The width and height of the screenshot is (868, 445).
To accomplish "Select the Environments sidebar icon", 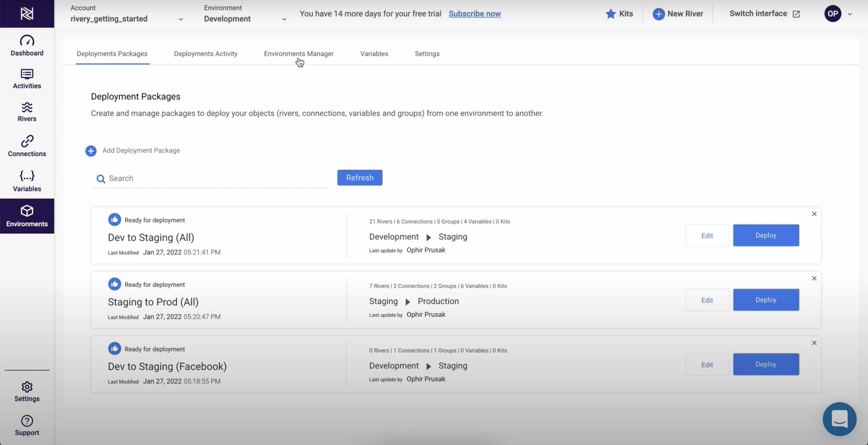I will pyautogui.click(x=27, y=216).
